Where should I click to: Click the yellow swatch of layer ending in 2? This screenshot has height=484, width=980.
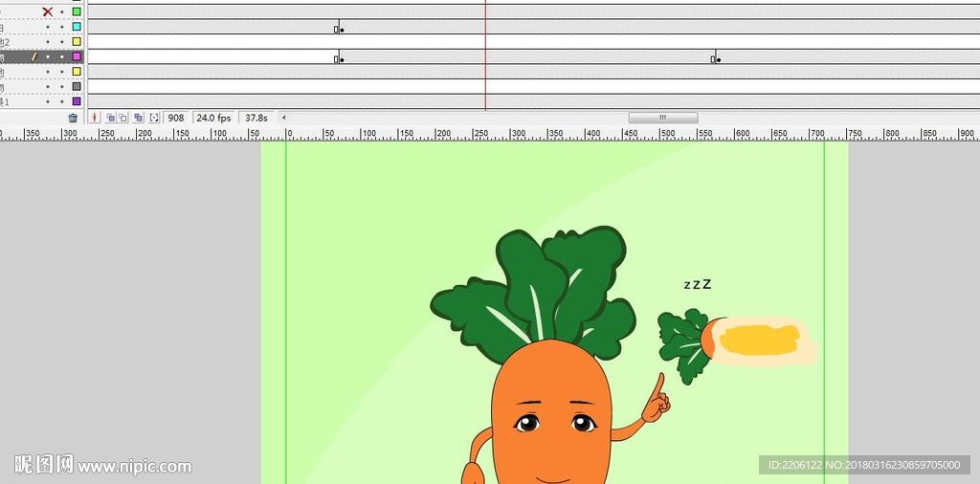click(x=77, y=42)
